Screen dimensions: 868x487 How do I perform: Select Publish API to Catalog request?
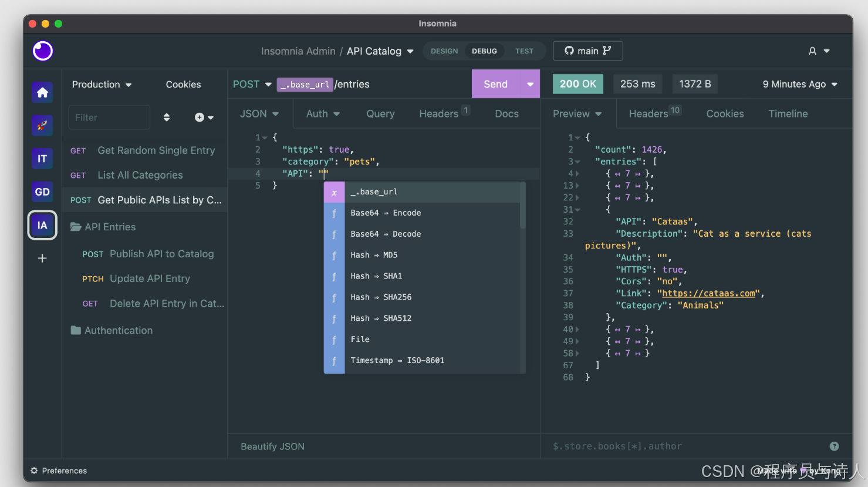[x=144, y=254]
